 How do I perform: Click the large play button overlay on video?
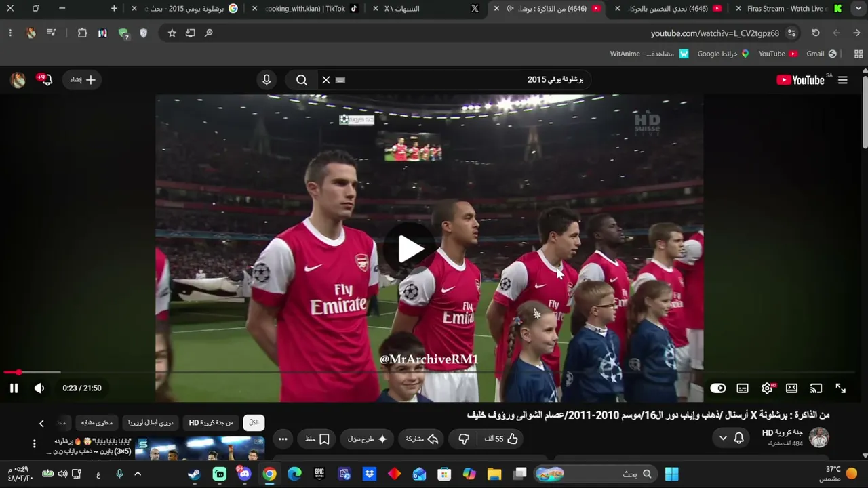click(x=410, y=249)
